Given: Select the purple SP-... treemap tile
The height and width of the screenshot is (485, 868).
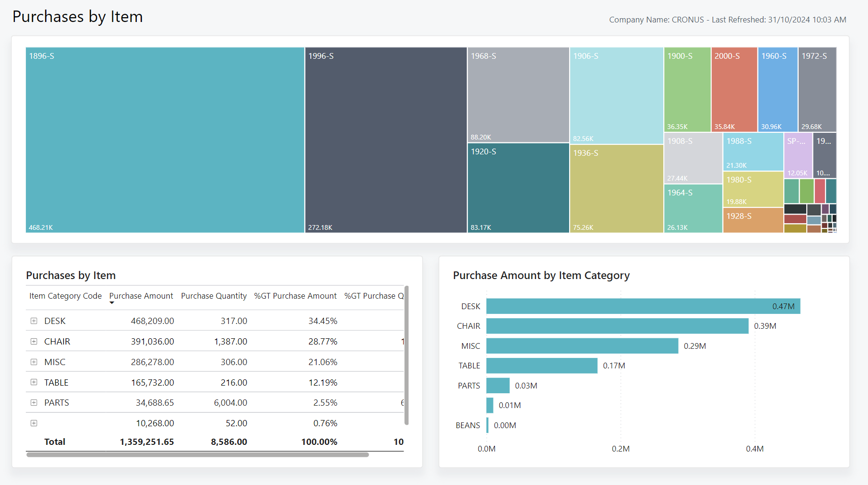Looking at the screenshot, I should (x=798, y=155).
